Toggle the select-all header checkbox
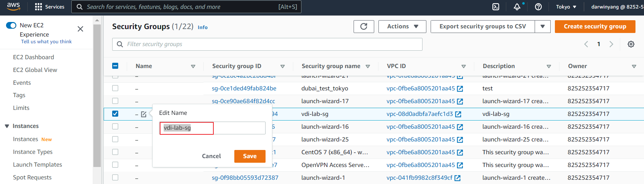Viewport: 644px width, 184px height. click(x=115, y=66)
